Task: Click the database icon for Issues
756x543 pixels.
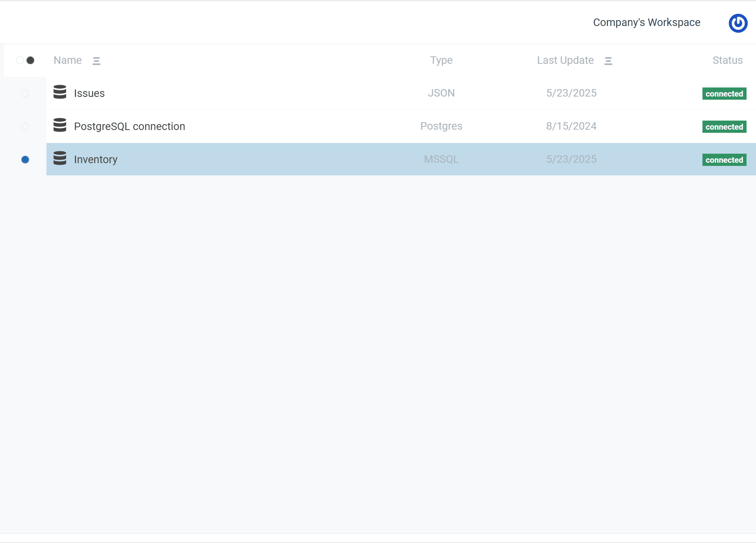Action: pyautogui.click(x=60, y=92)
